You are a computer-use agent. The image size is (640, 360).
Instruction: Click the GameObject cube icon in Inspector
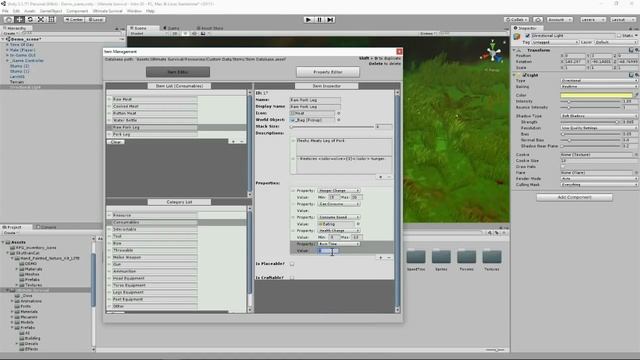(x=518, y=37)
